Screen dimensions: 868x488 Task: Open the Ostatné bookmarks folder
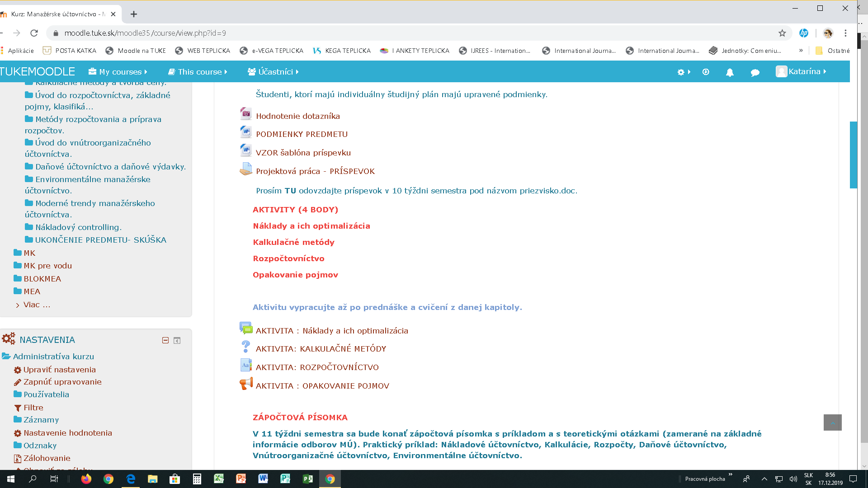click(832, 51)
